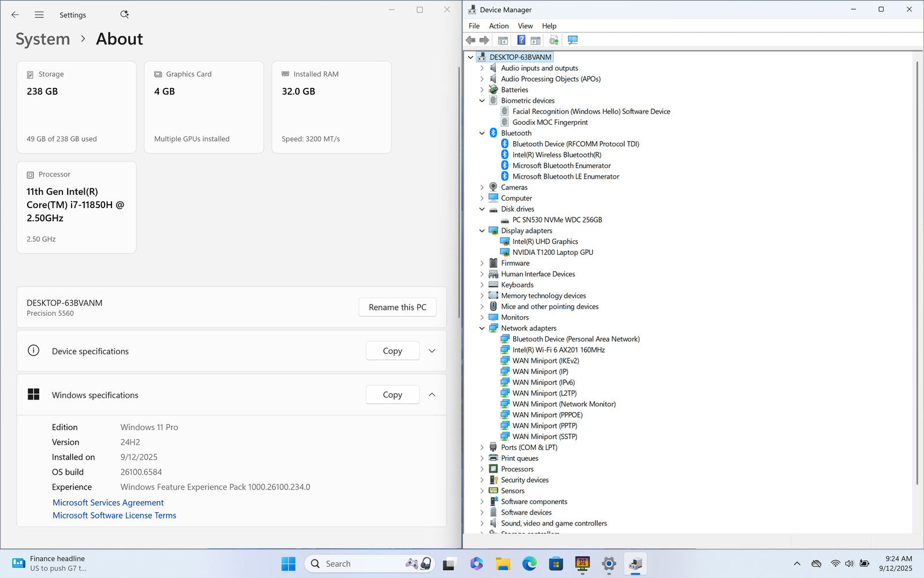Open the Settings hamburger navigation menu

[39, 15]
